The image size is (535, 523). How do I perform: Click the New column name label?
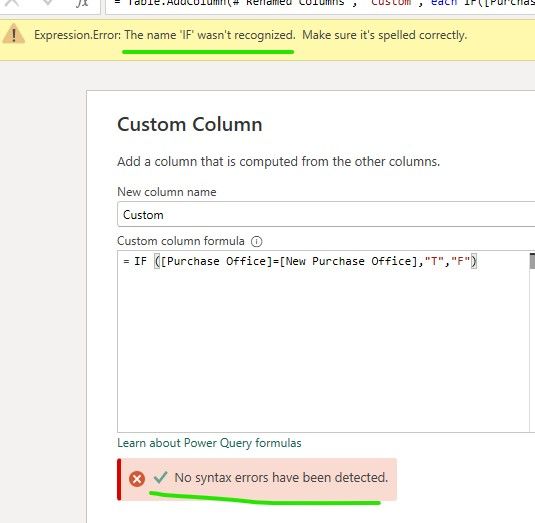[x=167, y=192]
